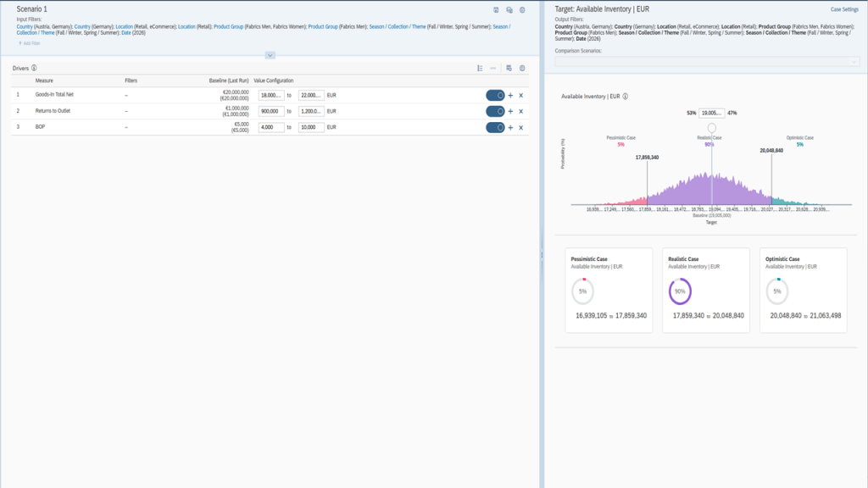Toggle the Goods-In Total Net driver switch
This screenshot has height=488, width=868.
(495, 96)
